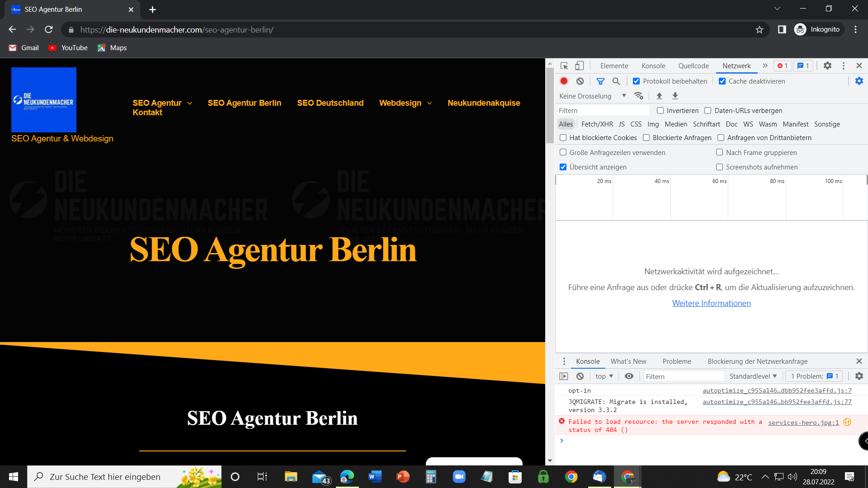Viewport: 868px width, 488px height.
Task: Stop network recording with red button
Action: point(564,81)
